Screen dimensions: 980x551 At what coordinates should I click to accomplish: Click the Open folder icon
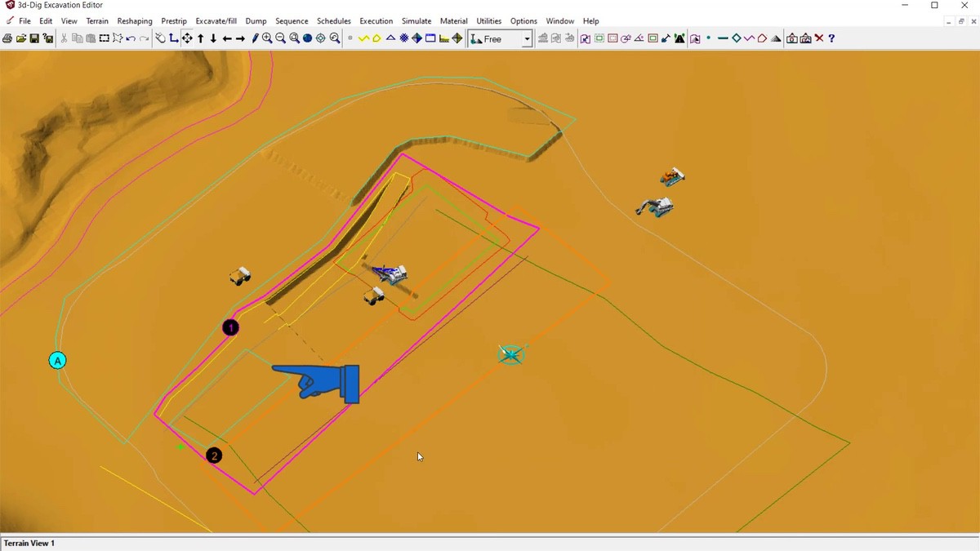coord(21,38)
